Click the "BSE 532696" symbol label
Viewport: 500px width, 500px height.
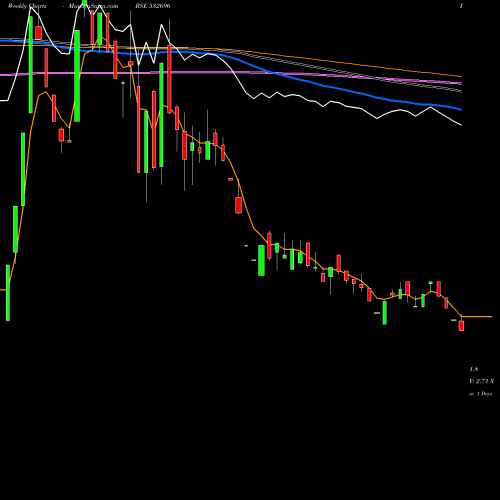153,6
